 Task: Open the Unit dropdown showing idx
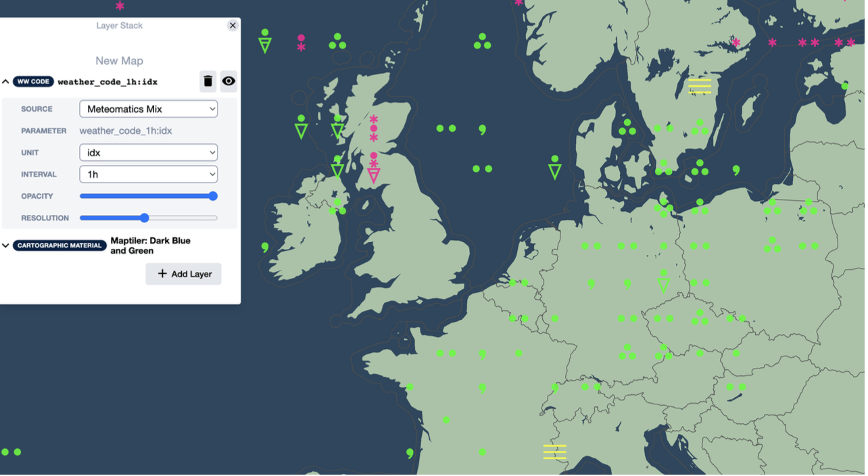coord(149,153)
